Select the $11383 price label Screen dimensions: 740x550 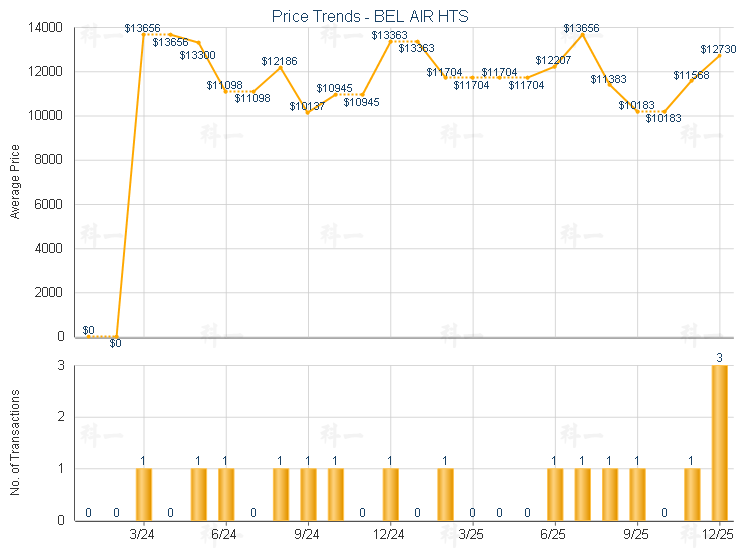pyautogui.click(x=608, y=79)
